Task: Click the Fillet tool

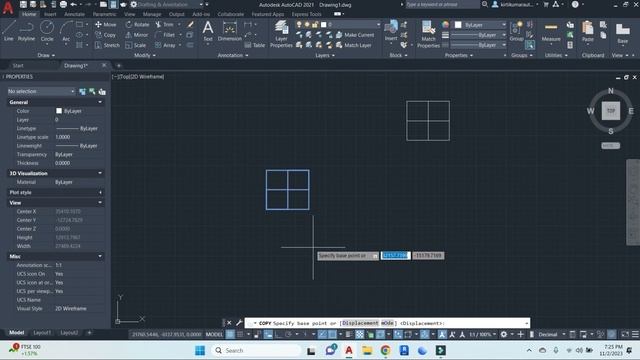Action: (x=165, y=35)
